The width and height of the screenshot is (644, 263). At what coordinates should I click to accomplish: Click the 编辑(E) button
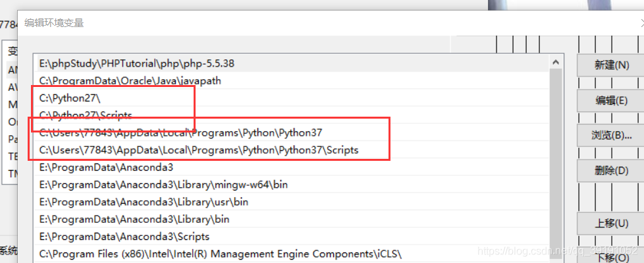(x=611, y=101)
